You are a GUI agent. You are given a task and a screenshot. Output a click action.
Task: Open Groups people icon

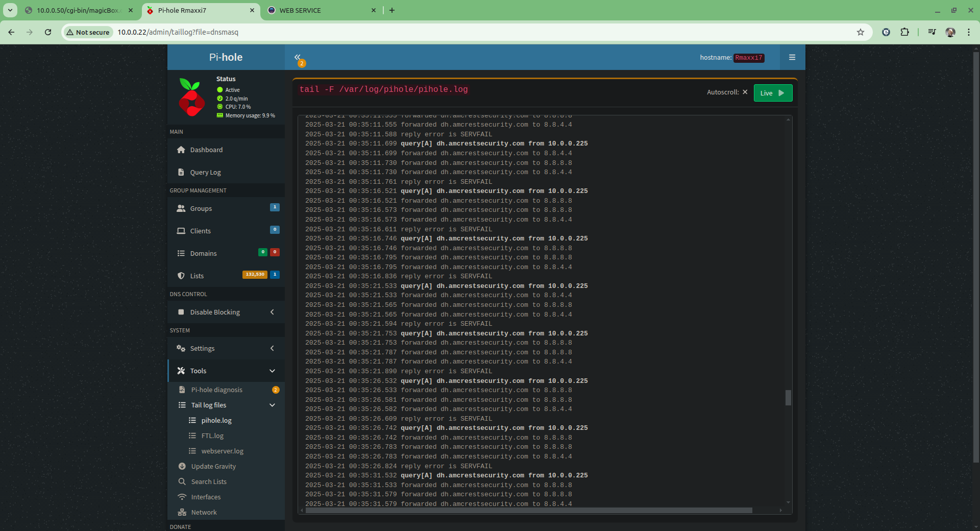pos(181,208)
